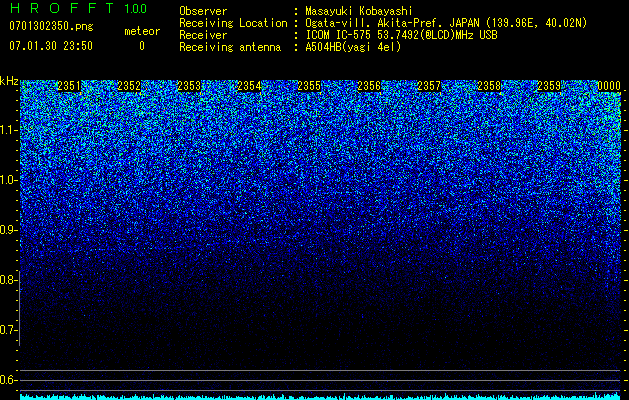Click the location text Ogata-vill. Akita-Pref. JAPAN

pyautogui.click(x=392, y=23)
